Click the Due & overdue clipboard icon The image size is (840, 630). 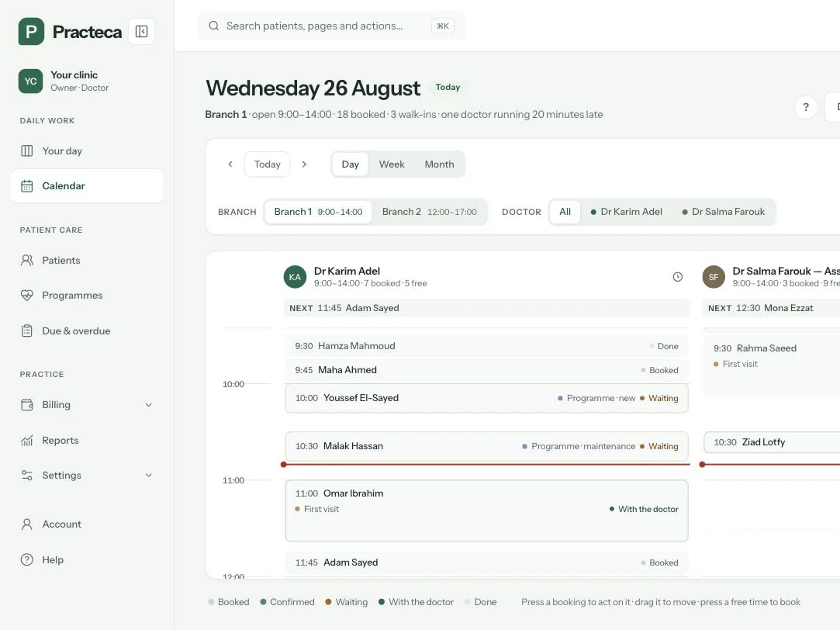27,331
